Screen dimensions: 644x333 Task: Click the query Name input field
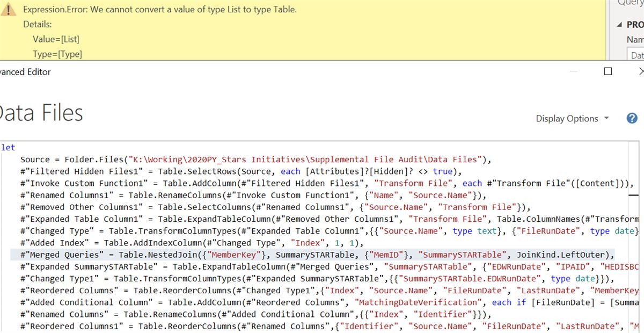[x=636, y=55]
